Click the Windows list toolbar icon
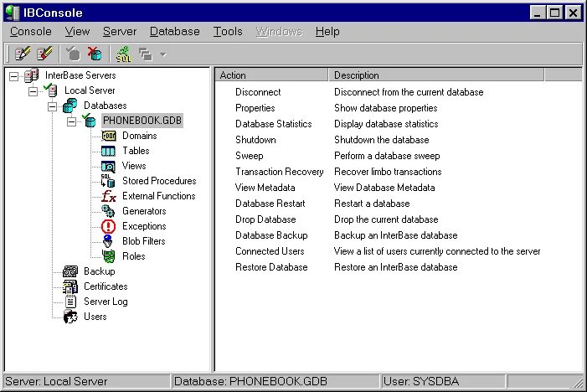587x392 pixels. 146,54
